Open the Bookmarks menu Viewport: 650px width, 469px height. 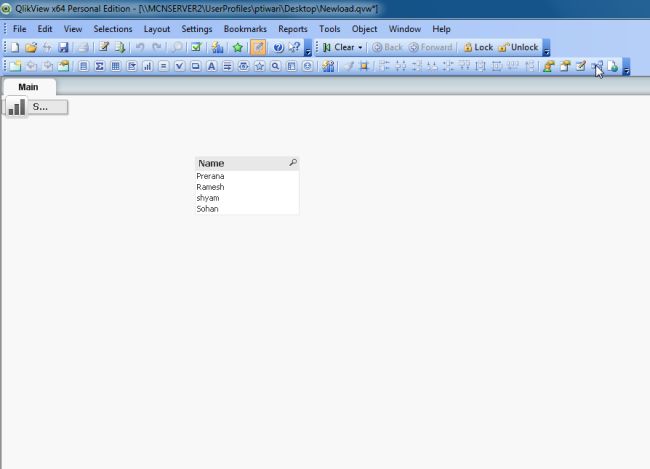(x=245, y=29)
